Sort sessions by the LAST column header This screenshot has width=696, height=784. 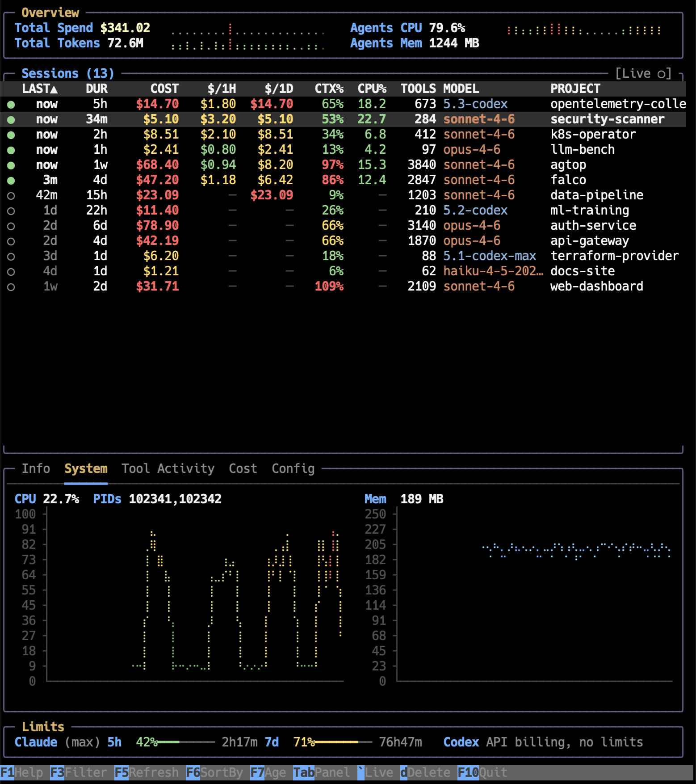tap(40, 89)
